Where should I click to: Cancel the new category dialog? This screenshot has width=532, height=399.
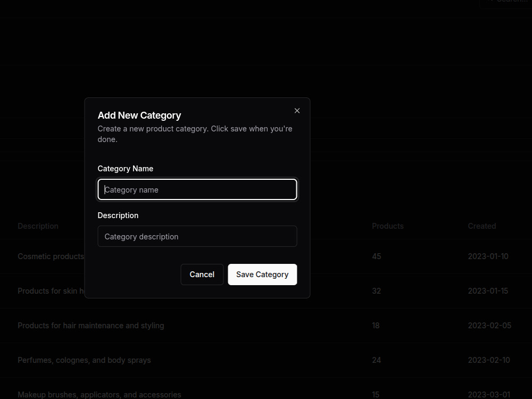pos(202,275)
